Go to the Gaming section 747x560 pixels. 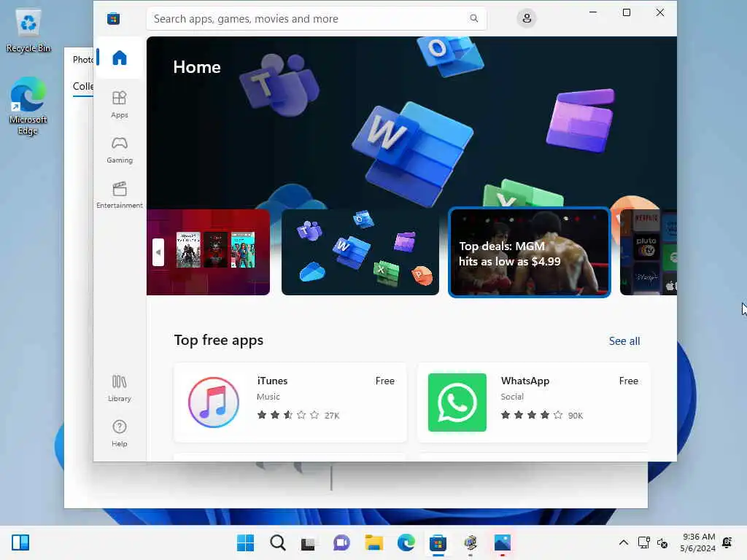coord(120,150)
